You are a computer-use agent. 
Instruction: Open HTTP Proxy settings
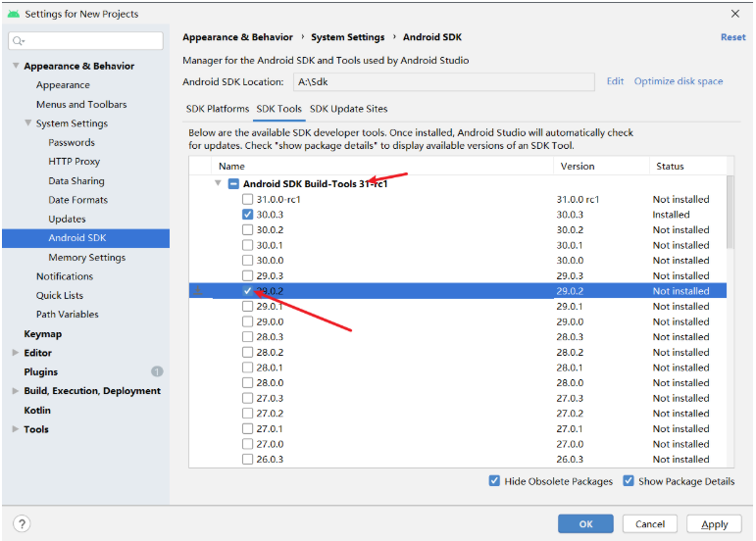tap(75, 162)
